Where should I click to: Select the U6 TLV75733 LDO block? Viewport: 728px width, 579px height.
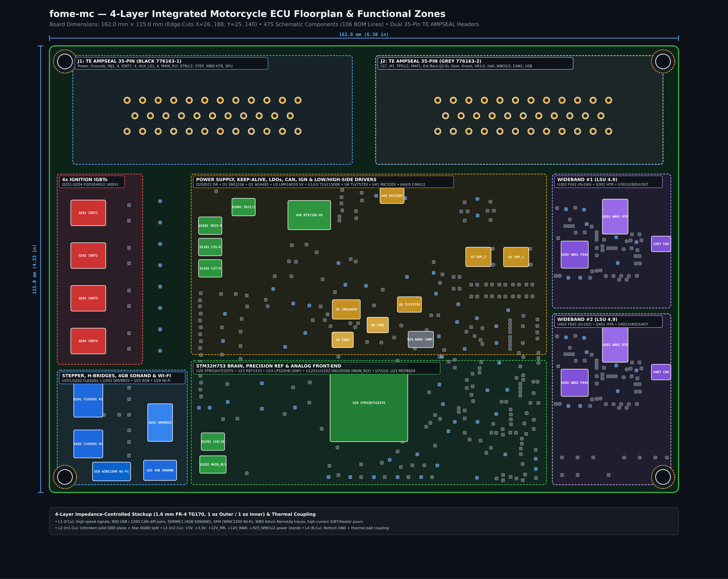[409, 305]
